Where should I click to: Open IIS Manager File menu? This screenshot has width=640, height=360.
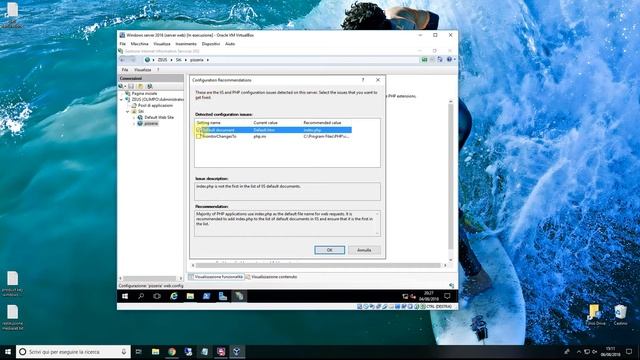(125, 70)
